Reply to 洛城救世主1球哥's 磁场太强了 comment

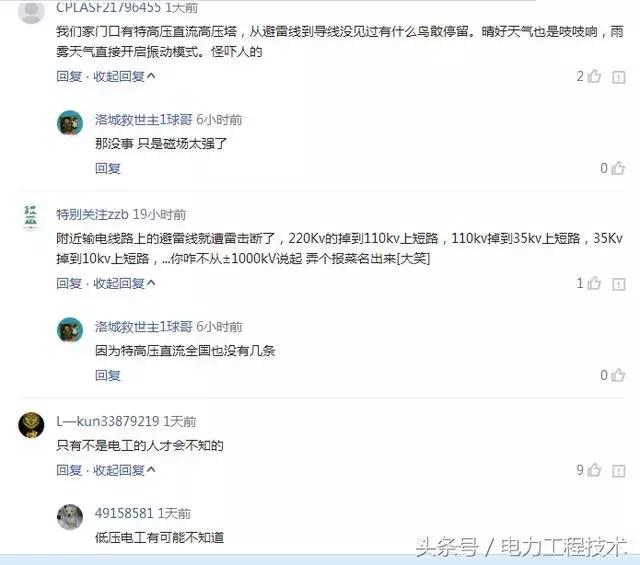(x=108, y=168)
